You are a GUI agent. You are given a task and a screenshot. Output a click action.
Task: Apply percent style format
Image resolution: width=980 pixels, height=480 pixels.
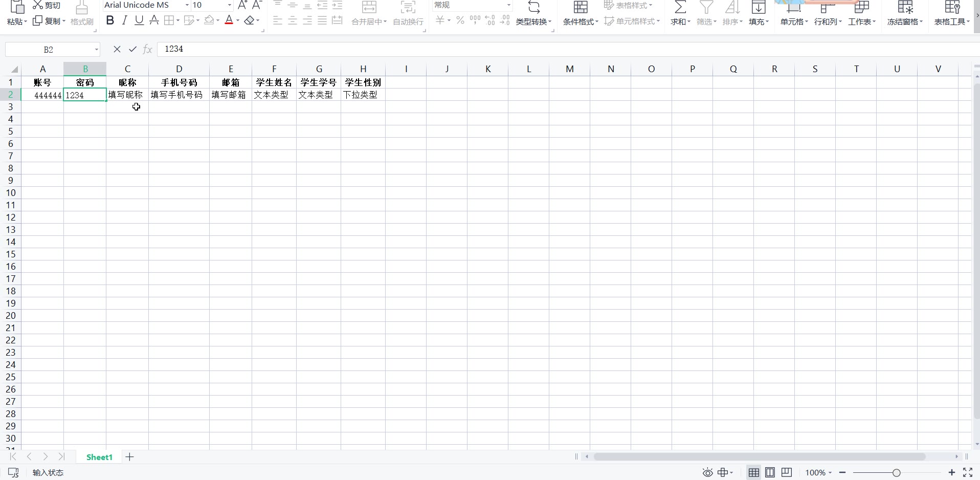pyautogui.click(x=460, y=20)
